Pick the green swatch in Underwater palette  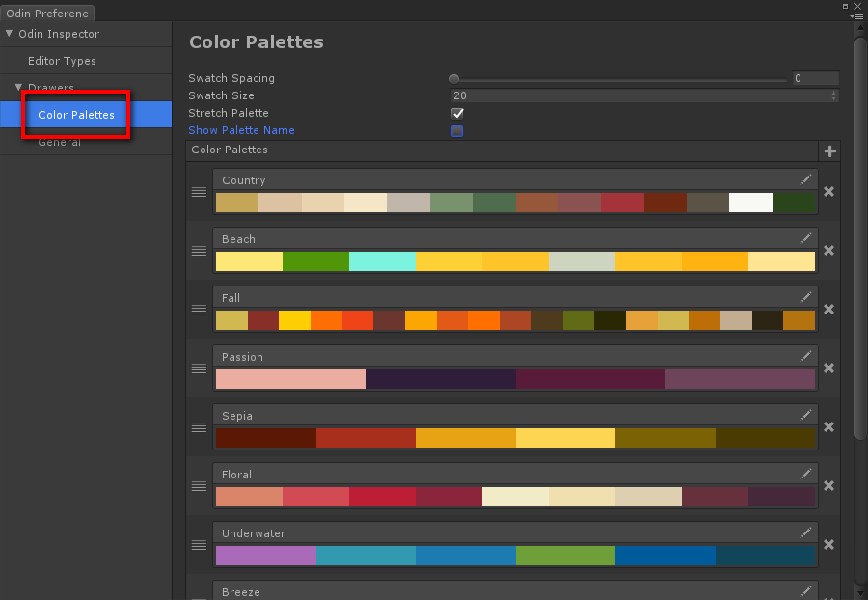click(x=565, y=556)
